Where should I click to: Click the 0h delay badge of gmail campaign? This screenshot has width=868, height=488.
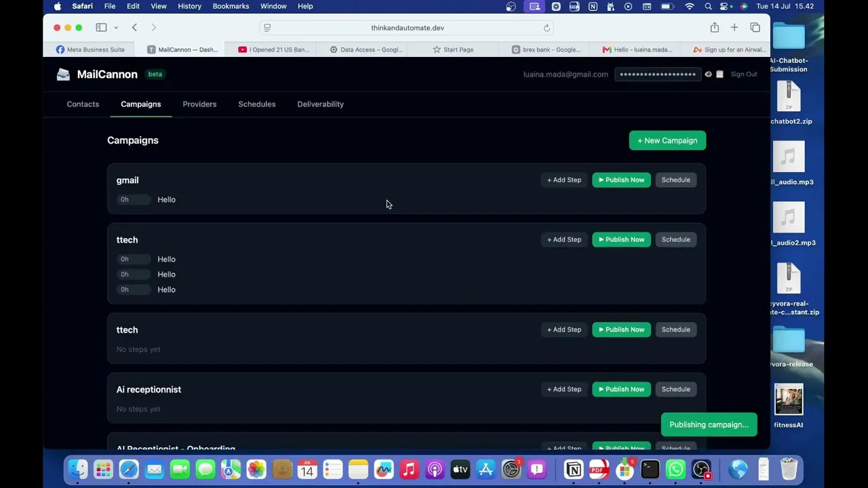pyautogui.click(x=133, y=200)
